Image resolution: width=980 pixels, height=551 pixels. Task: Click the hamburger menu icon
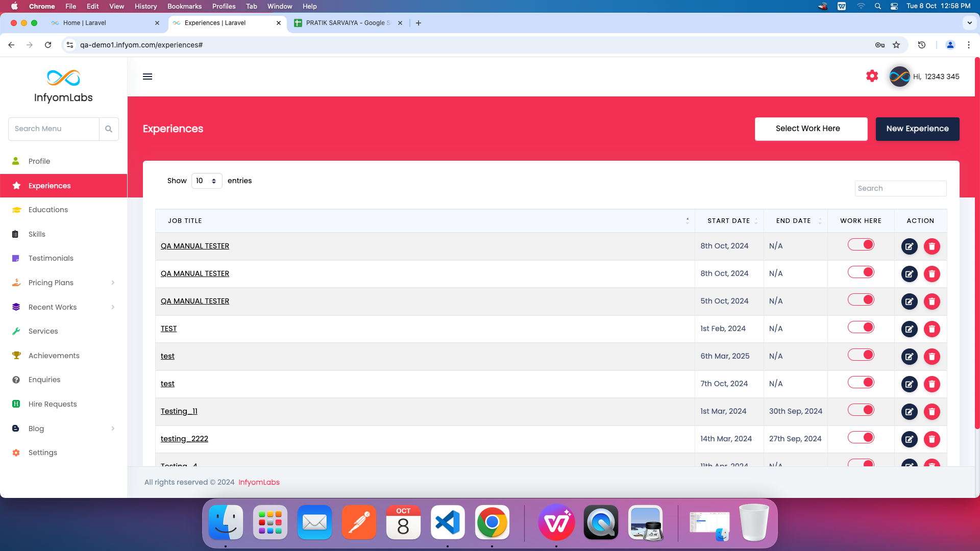(x=148, y=77)
